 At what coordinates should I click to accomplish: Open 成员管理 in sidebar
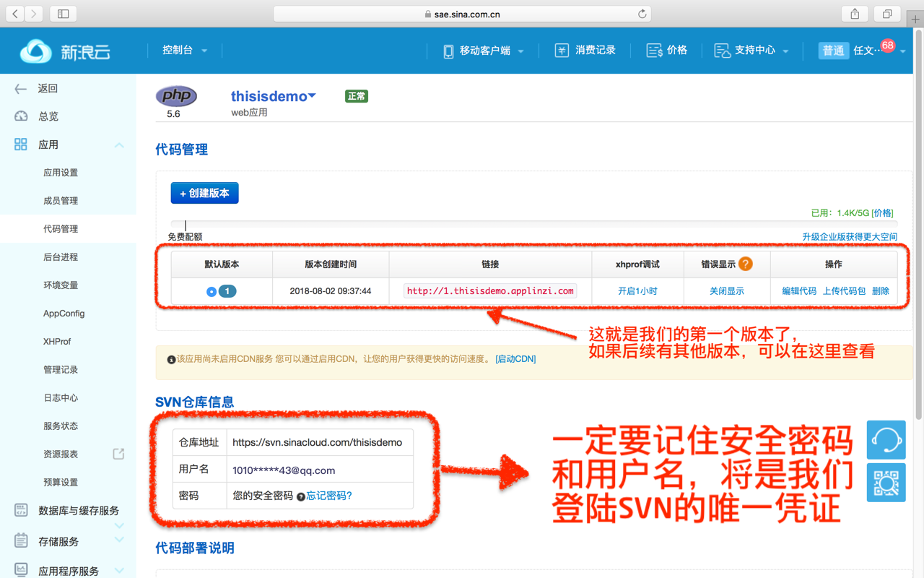click(61, 201)
